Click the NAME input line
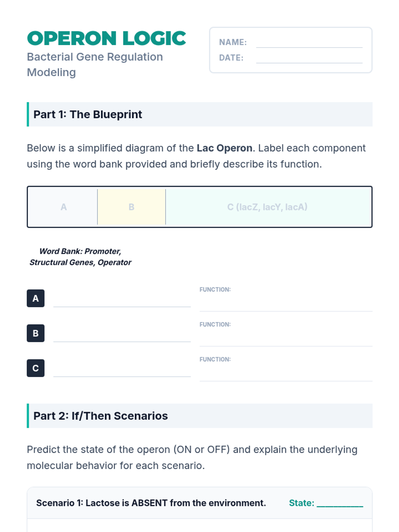399x532 pixels. (x=309, y=43)
